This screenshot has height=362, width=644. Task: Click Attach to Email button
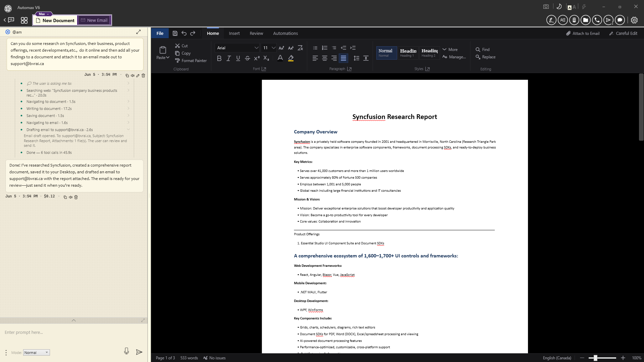(583, 33)
